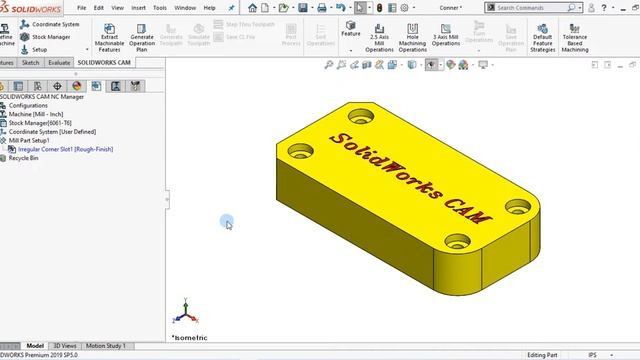Click the Edit Appearance icon

450,65
